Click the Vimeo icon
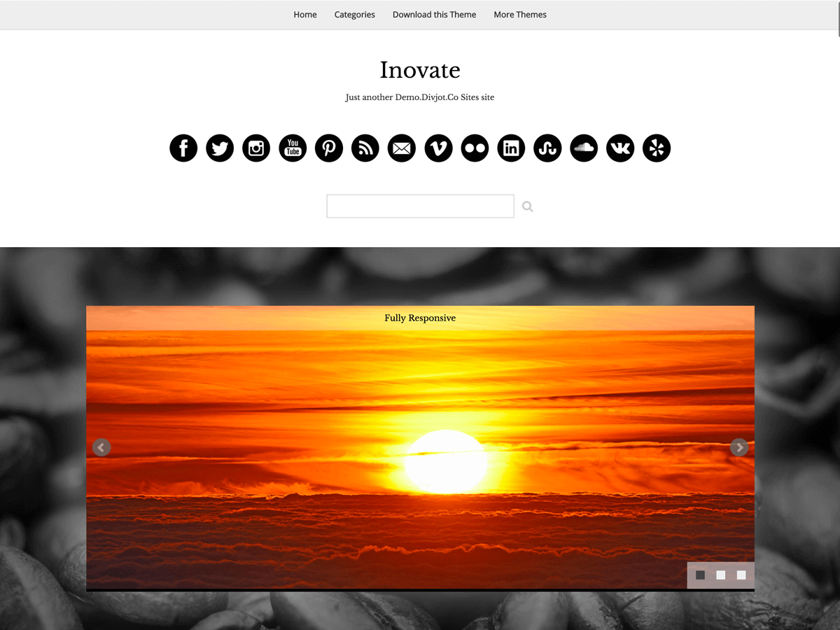The height and width of the screenshot is (630, 840). click(438, 148)
